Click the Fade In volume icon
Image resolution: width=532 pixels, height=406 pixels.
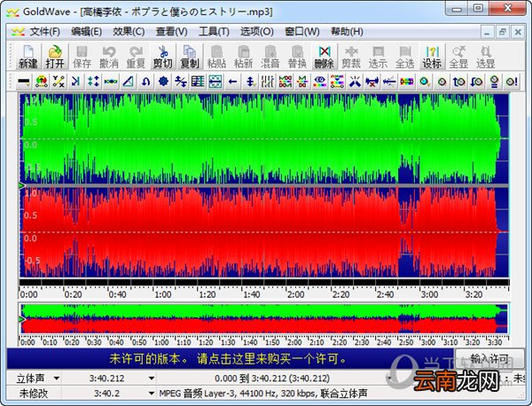coord(458,82)
